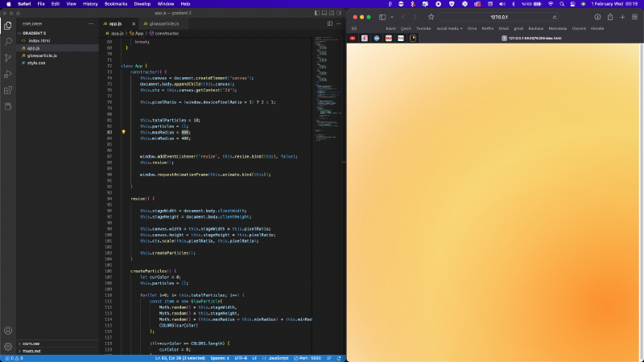Click Safari back arrow
The width and height of the screenshot is (644, 362).
403,17
